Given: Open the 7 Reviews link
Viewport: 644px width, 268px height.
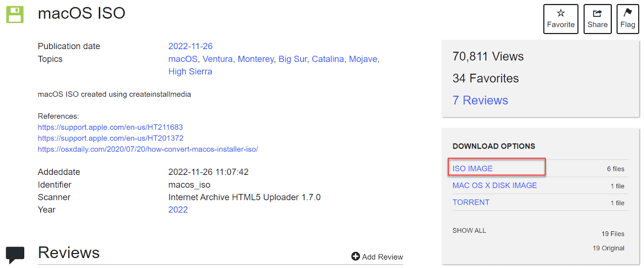Looking at the screenshot, I should [x=480, y=100].
